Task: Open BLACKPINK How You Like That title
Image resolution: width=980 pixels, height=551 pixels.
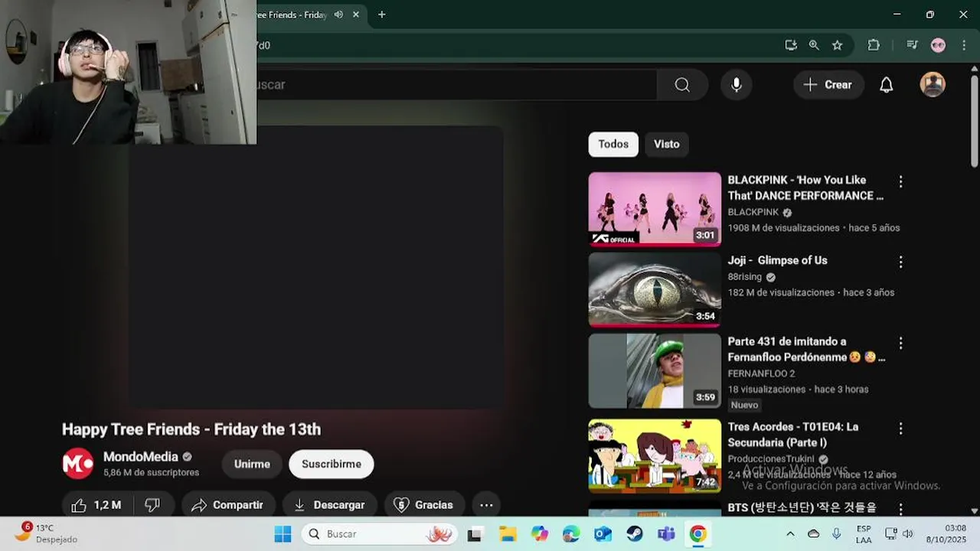Action: pyautogui.click(x=805, y=187)
